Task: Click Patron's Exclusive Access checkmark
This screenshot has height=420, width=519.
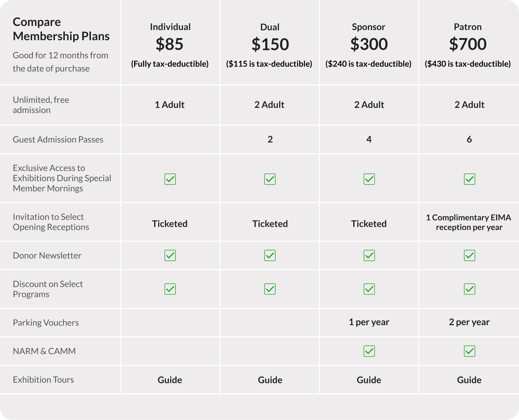Action: 469,179
